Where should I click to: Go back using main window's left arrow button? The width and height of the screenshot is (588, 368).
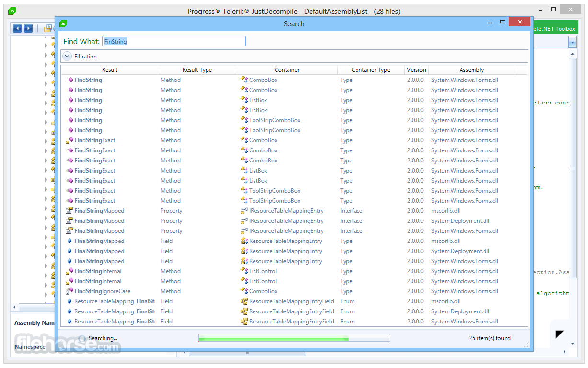(x=17, y=28)
